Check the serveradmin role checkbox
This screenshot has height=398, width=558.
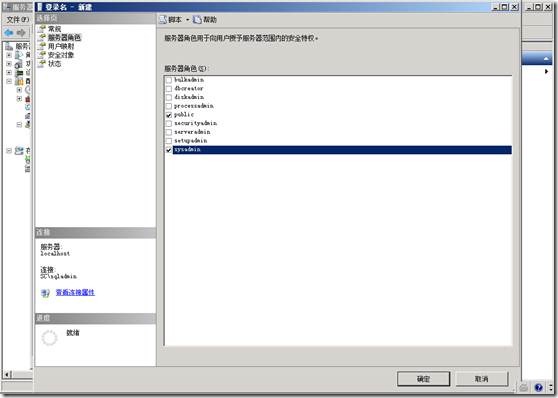[x=169, y=132]
